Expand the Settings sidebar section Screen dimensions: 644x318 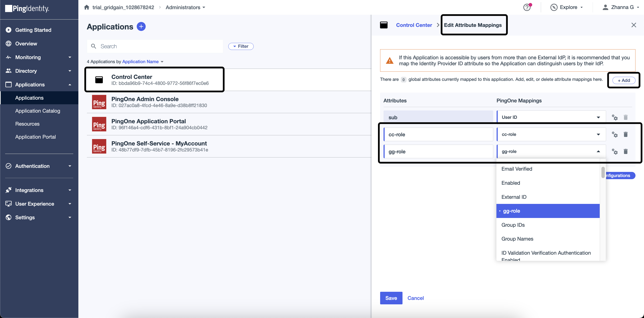click(39, 217)
